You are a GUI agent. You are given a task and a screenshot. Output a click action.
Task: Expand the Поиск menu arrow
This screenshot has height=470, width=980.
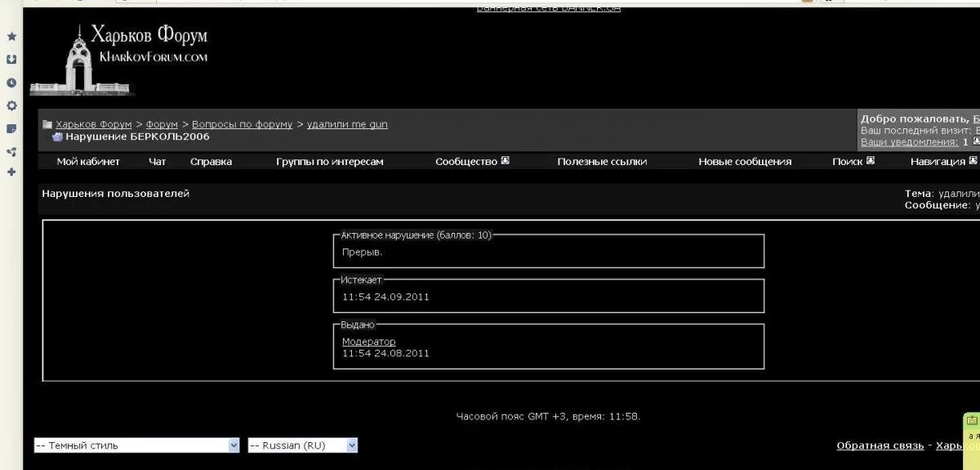coord(871,161)
